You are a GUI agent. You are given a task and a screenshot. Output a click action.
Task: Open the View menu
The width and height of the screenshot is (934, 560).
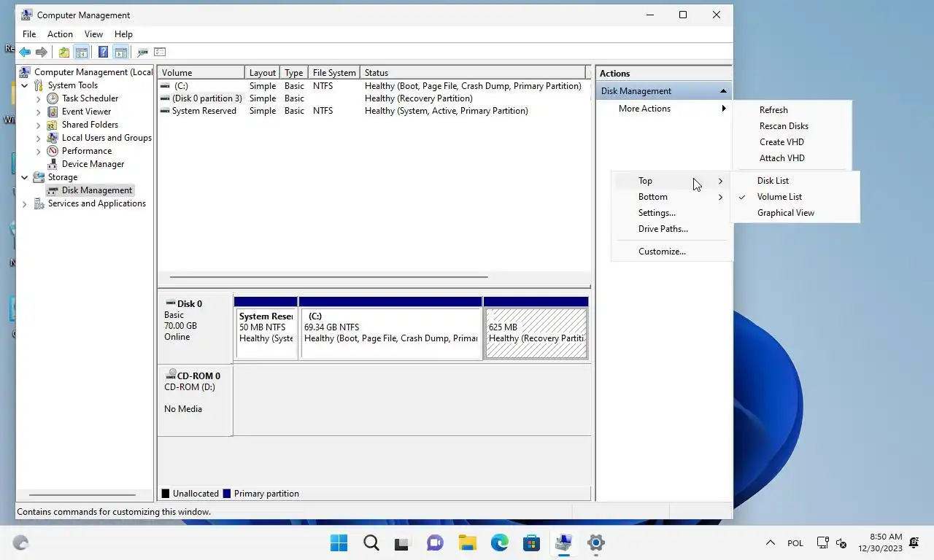[93, 34]
